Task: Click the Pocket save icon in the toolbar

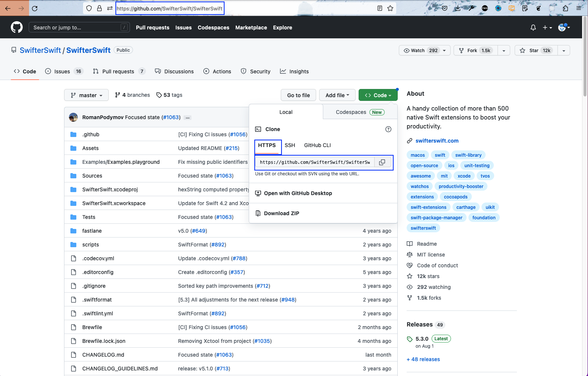Action: [x=445, y=8]
